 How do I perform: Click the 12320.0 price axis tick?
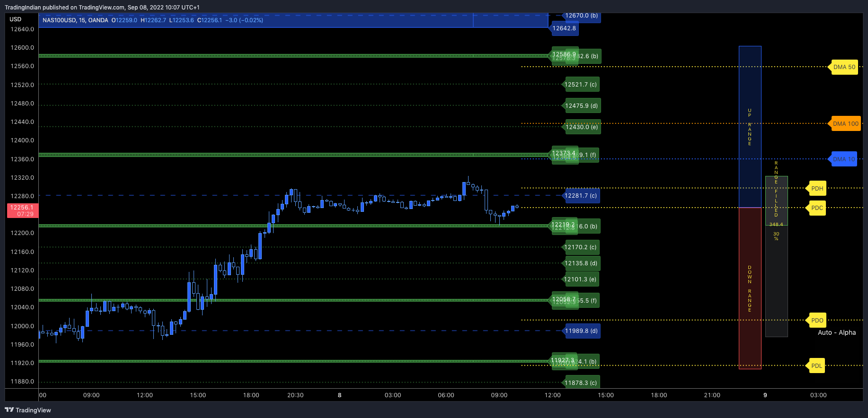(x=22, y=178)
